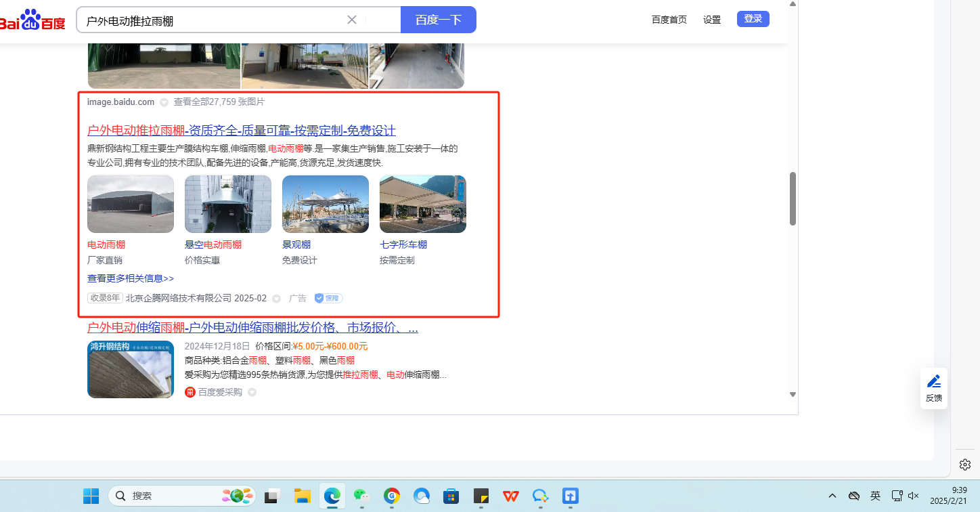Open Sticky Notes from the taskbar

[481, 496]
